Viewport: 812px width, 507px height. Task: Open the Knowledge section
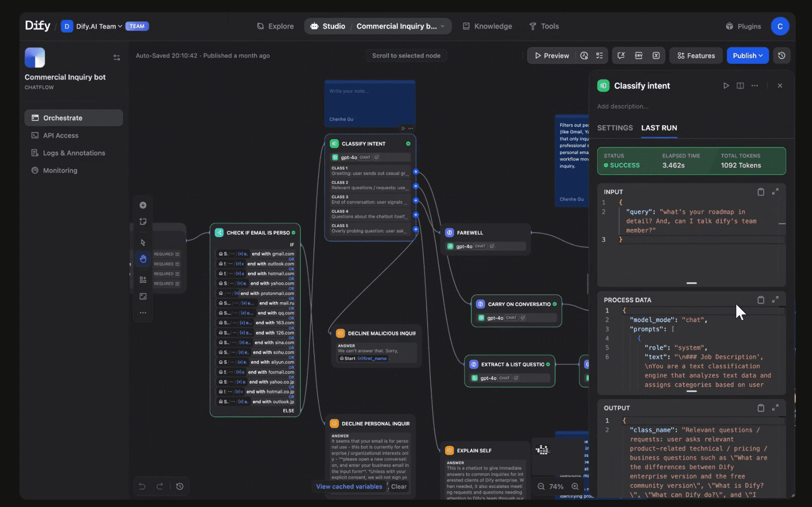coord(487,26)
